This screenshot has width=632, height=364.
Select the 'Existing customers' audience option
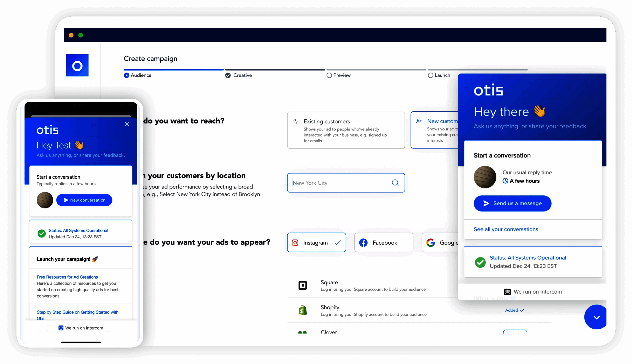[346, 130]
